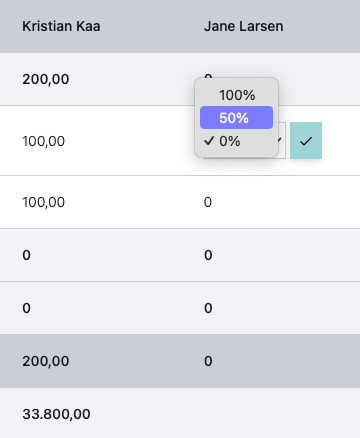Click the 33.800,00 total value
This screenshot has height=438, width=360.
[56, 414]
